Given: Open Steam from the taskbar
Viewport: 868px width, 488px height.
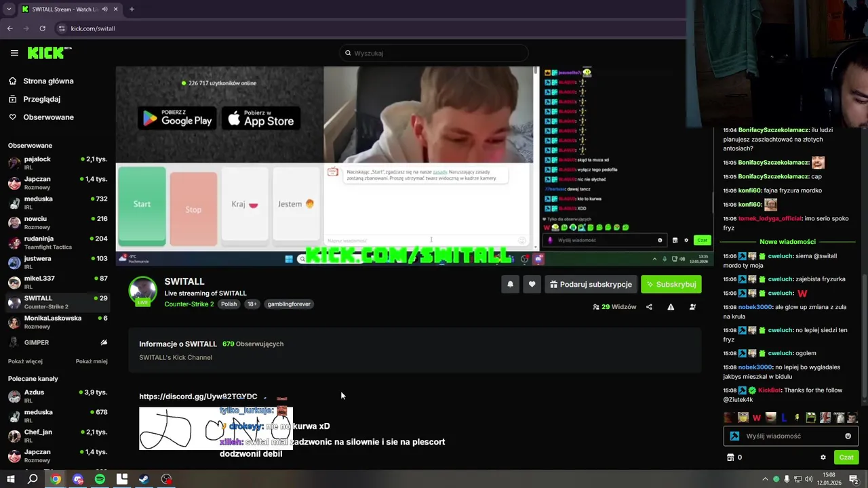Looking at the screenshot, I should [x=144, y=479].
